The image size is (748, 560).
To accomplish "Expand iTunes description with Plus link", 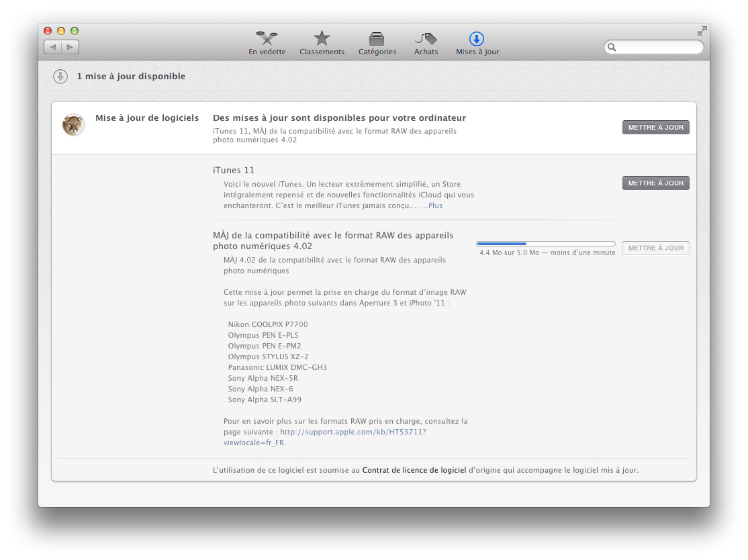I will coord(435,205).
